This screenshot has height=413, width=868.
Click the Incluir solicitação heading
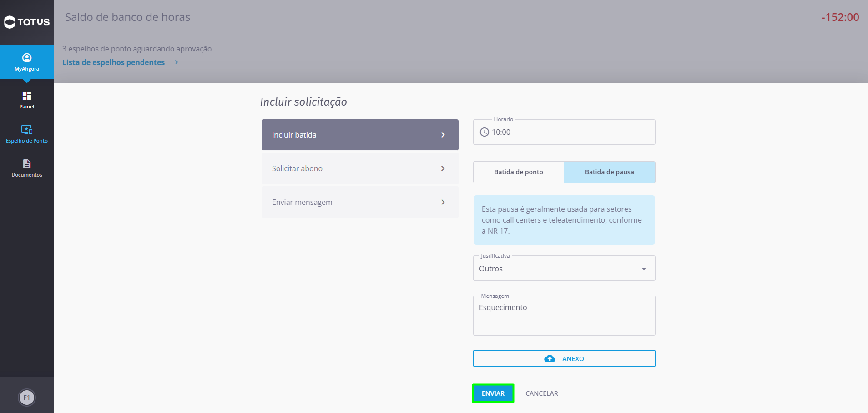coord(303,102)
